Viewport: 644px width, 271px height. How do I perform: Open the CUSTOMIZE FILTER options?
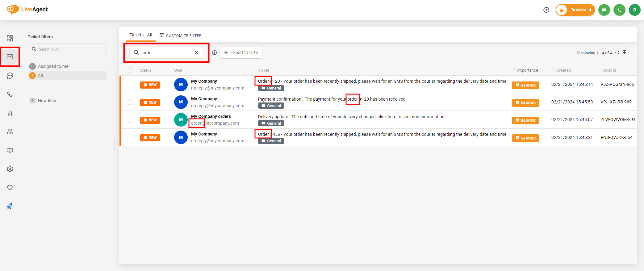pyautogui.click(x=181, y=35)
